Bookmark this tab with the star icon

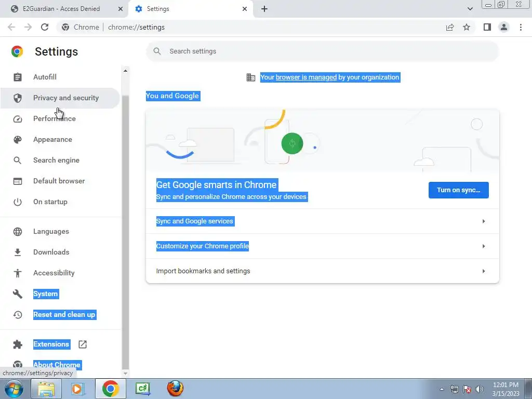point(467,27)
